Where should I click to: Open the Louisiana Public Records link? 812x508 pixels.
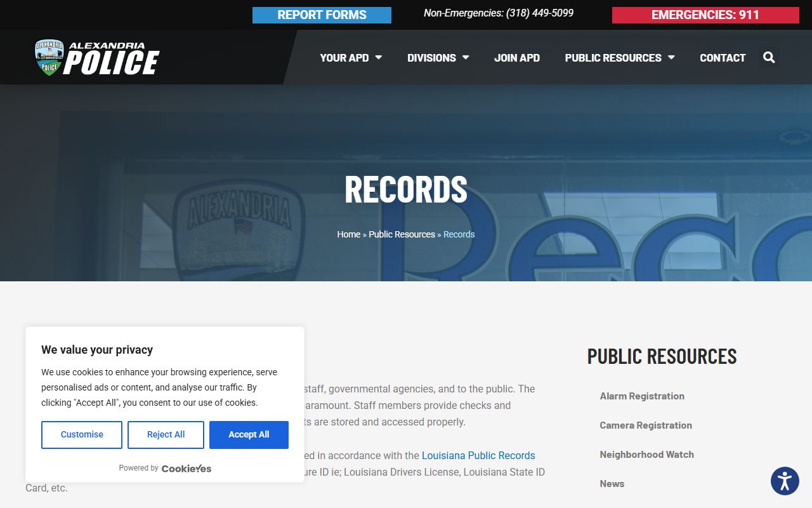pyautogui.click(x=478, y=455)
